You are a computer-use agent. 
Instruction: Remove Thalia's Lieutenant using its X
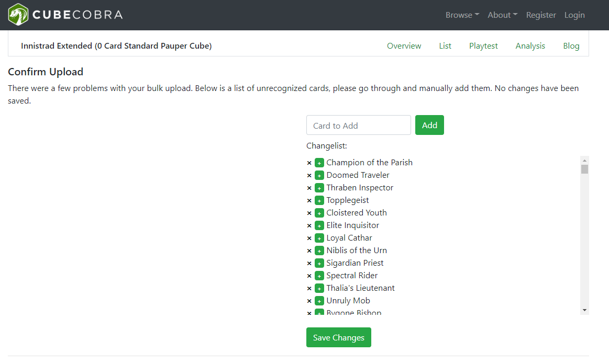click(309, 288)
